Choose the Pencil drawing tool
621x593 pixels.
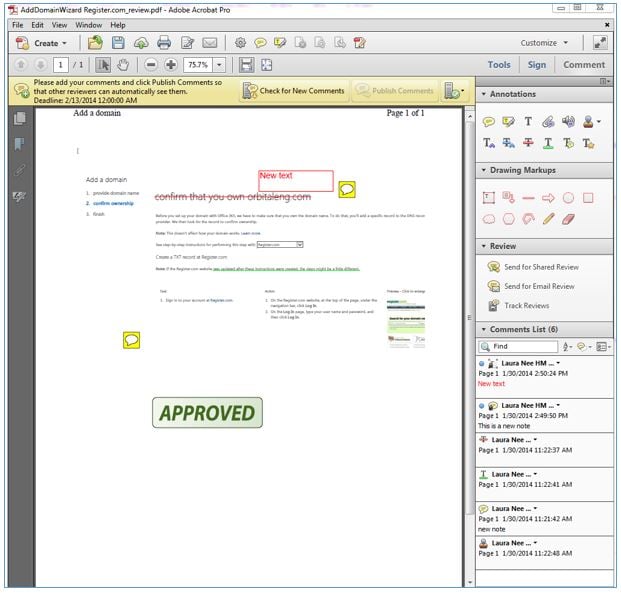pyautogui.click(x=548, y=218)
